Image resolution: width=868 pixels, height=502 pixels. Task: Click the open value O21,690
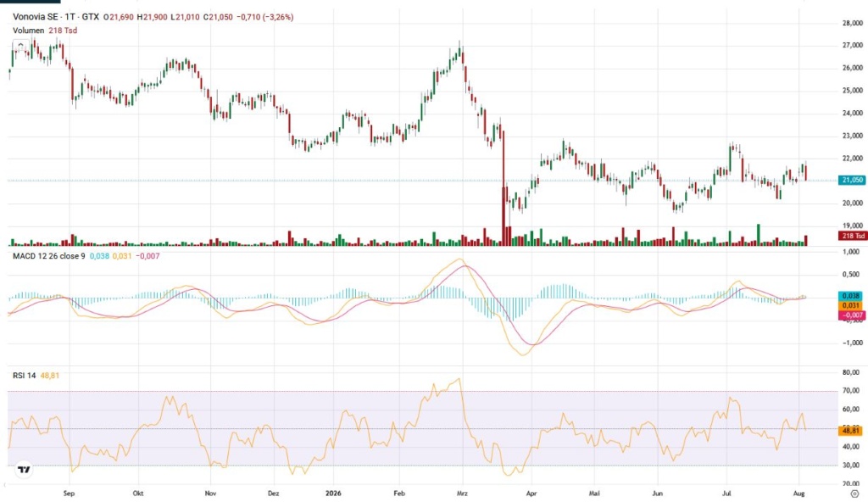click(x=119, y=17)
